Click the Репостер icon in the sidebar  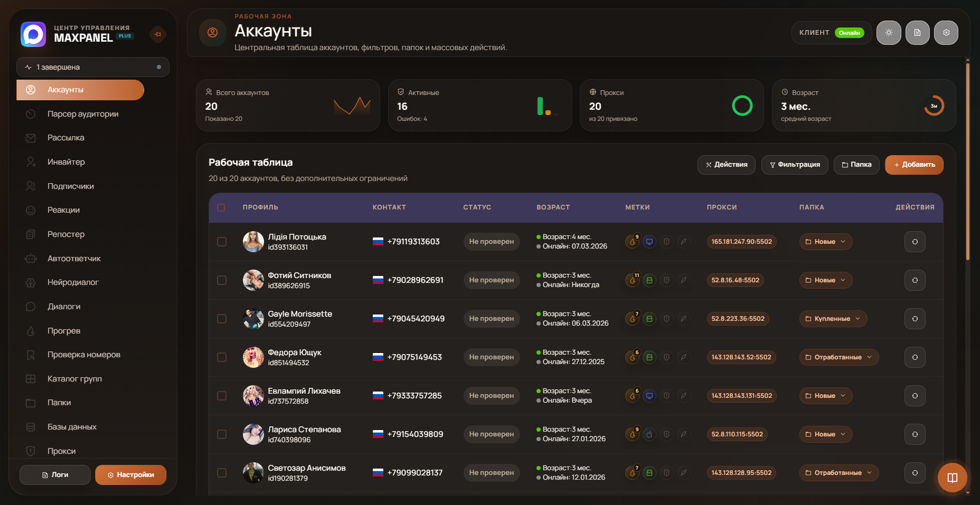click(x=31, y=234)
